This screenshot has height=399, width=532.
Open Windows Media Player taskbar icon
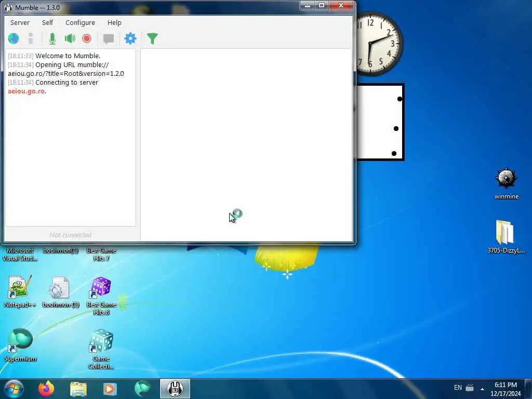[x=110, y=389]
